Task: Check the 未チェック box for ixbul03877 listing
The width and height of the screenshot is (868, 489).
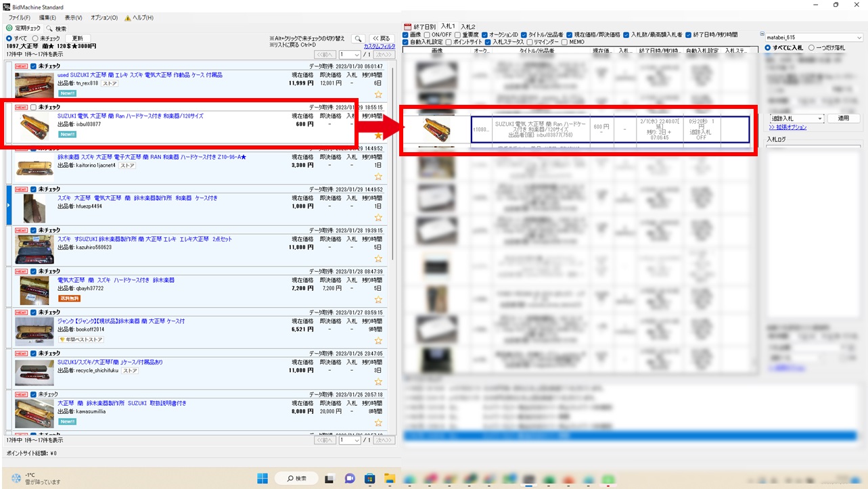Action: tap(34, 108)
